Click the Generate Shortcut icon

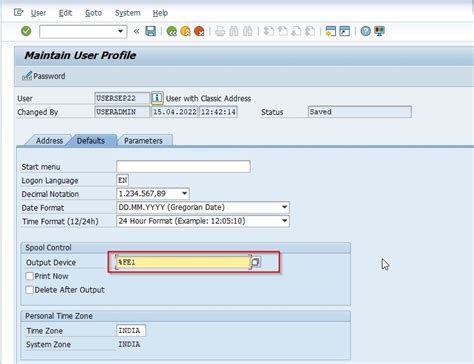(x=345, y=31)
